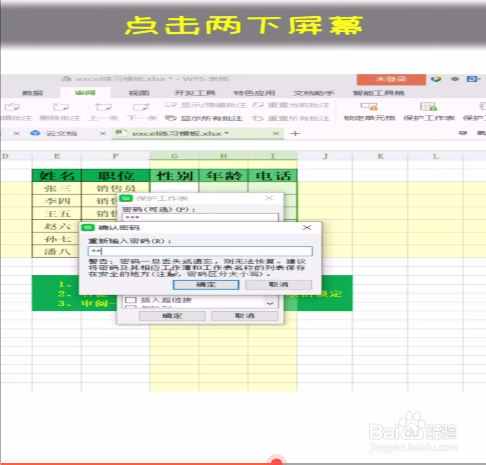Click the cell containing 孙七
Viewport: 486px width, 465px height.
57,239
